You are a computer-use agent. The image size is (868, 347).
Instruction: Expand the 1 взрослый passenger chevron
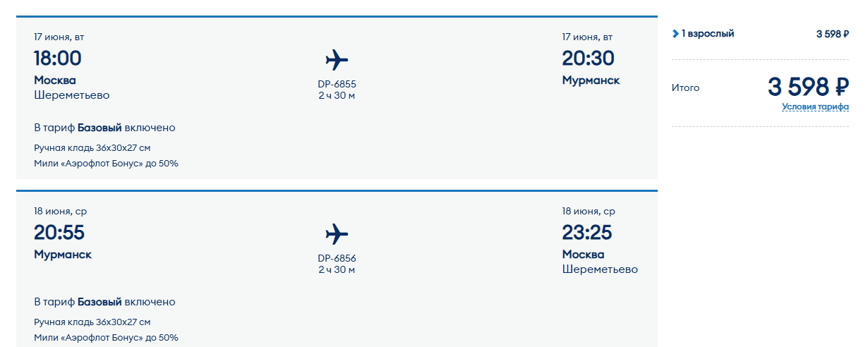pyautogui.click(x=675, y=33)
